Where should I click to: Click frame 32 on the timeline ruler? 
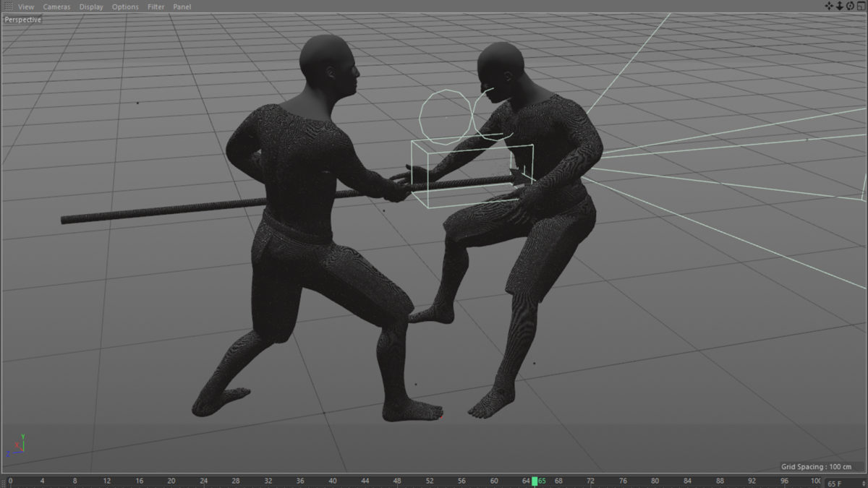point(268,481)
